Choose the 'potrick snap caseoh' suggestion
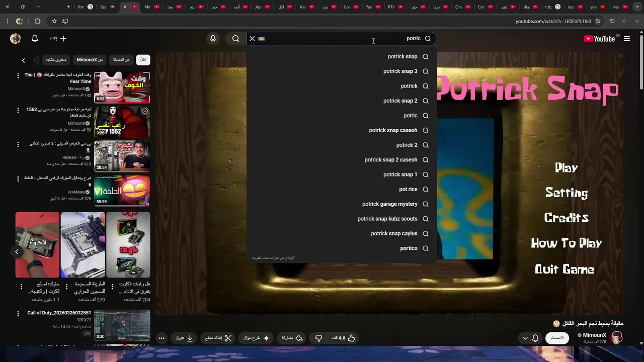This screenshot has width=644, height=362. click(341, 130)
